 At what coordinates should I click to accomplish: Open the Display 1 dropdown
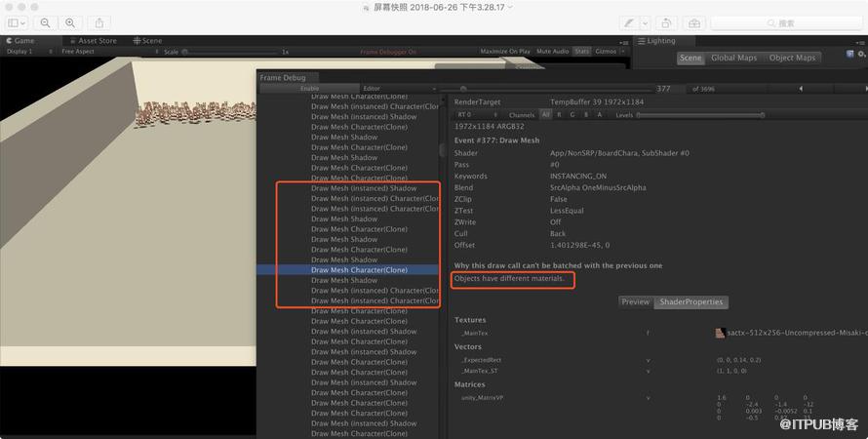pos(29,52)
